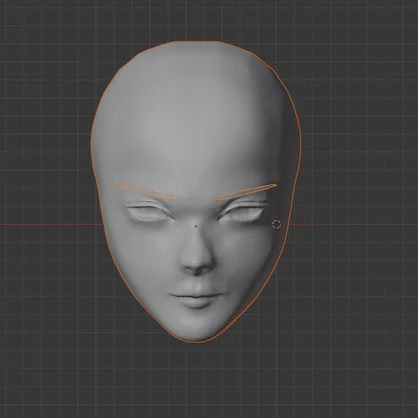Click the red X-axis line left of head

[x=50, y=225]
